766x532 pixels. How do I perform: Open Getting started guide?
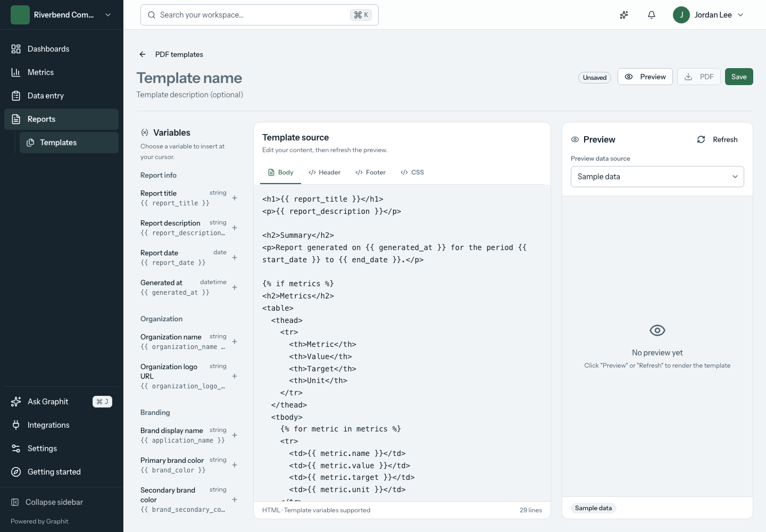62,472
